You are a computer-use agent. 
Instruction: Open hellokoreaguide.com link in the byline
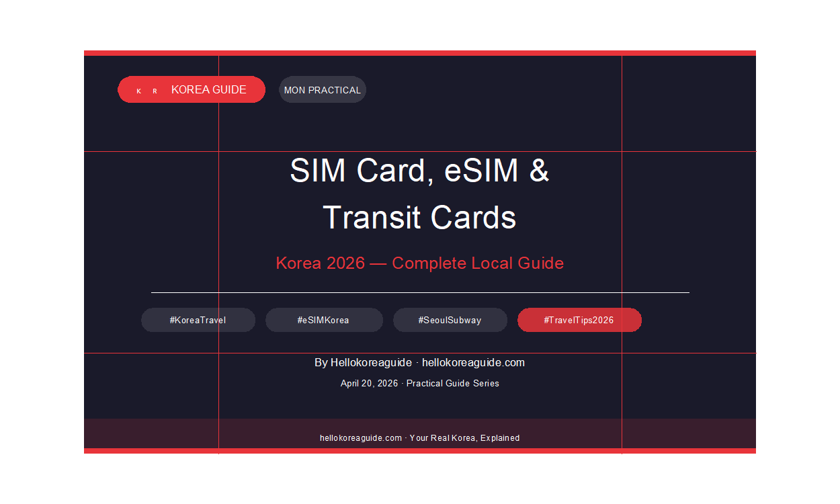(x=473, y=363)
